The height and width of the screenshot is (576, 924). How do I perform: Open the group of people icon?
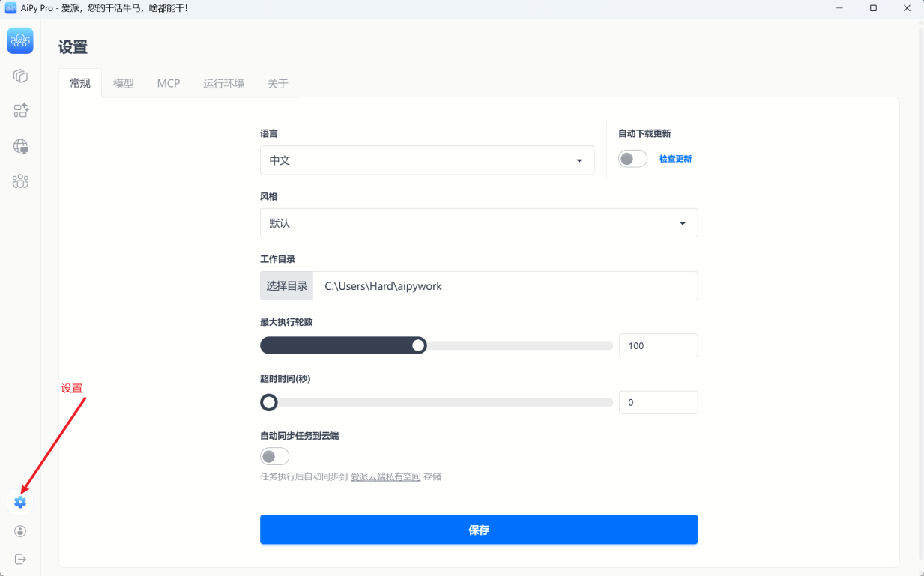pos(20,181)
